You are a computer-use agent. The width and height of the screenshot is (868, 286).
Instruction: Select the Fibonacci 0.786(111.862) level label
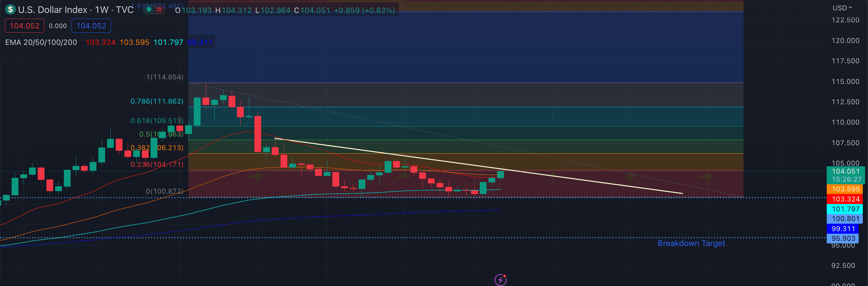click(157, 101)
